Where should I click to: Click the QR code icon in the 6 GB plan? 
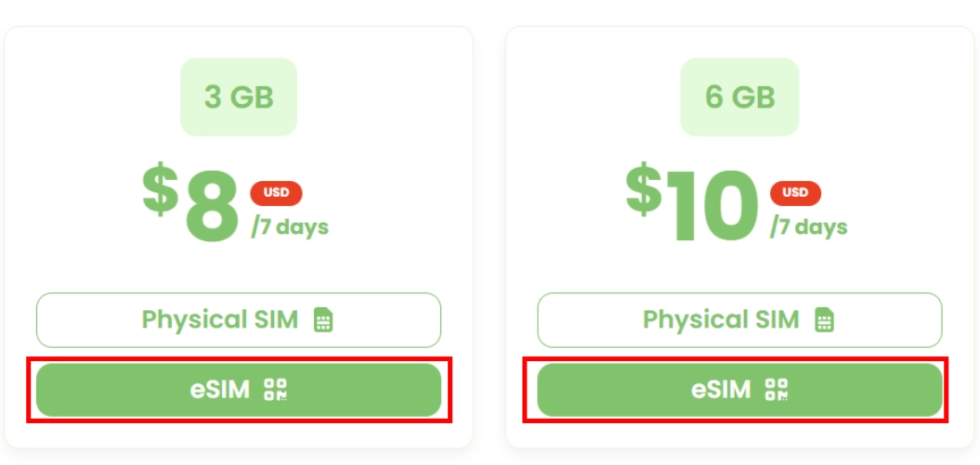(x=777, y=390)
